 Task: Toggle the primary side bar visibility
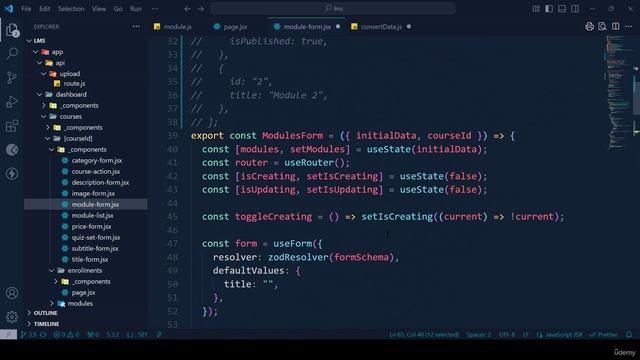point(549,9)
